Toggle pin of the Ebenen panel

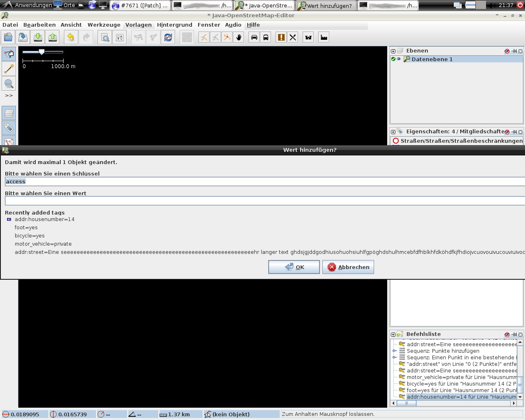[x=514, y=51]
